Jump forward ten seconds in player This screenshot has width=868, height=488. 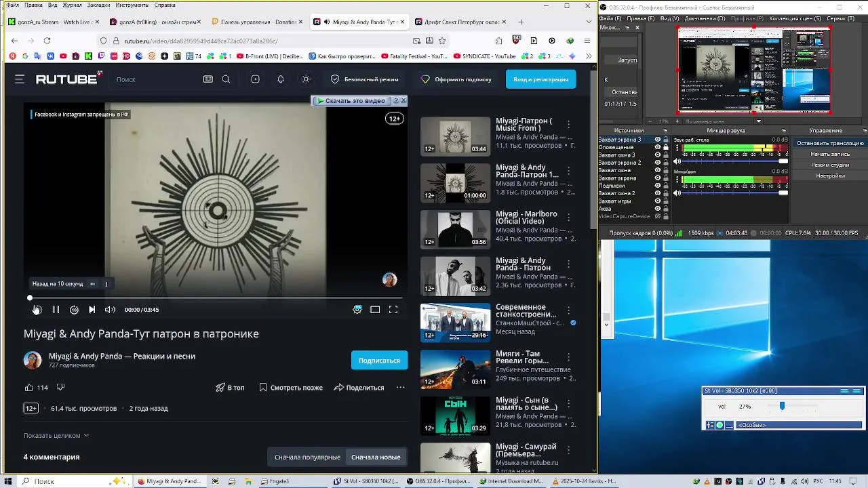coord(74,310)
